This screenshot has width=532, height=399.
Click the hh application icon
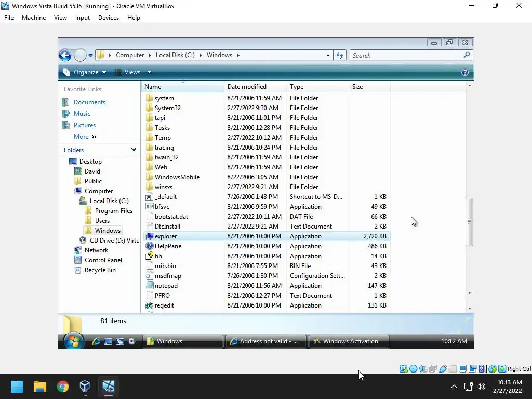click(149, 256)
